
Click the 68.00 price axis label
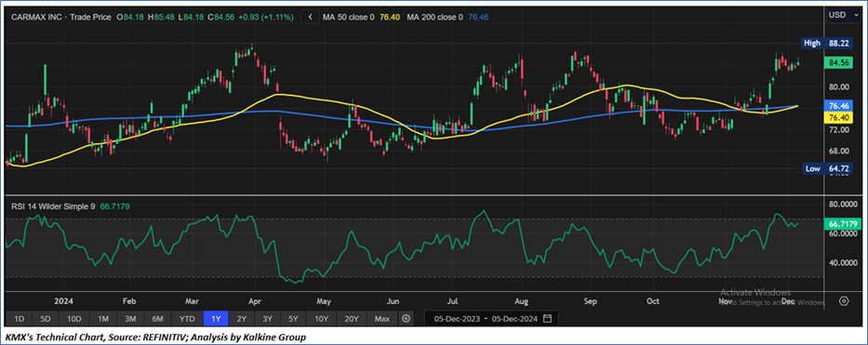(837, 151)
